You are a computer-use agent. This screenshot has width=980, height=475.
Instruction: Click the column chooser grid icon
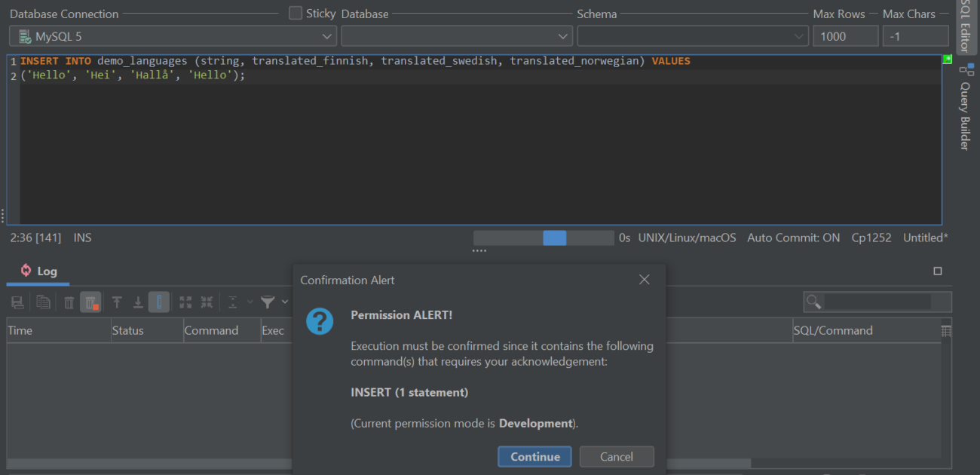(947, 330)
